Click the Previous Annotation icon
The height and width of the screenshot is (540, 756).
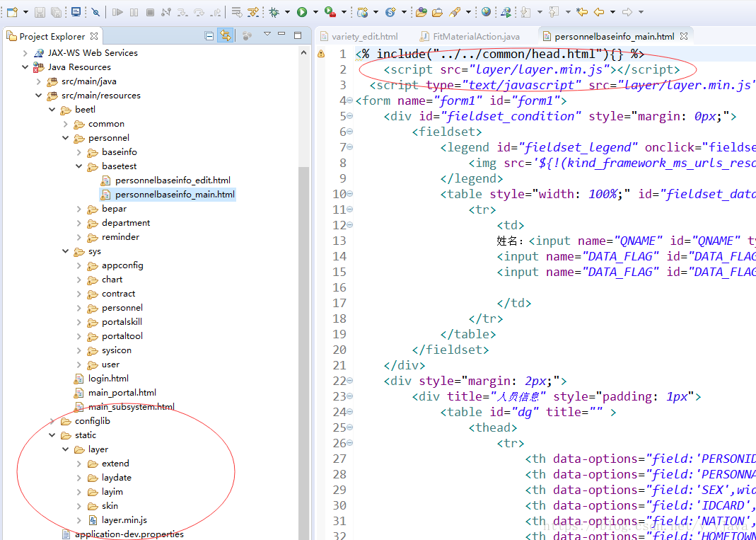tap(554, 11)
